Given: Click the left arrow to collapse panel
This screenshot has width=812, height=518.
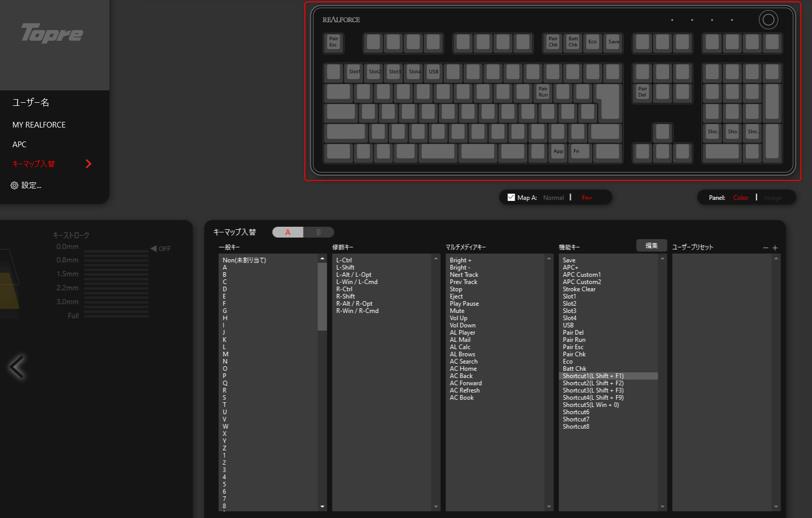Looking at the screenshot, I should 17,367.
